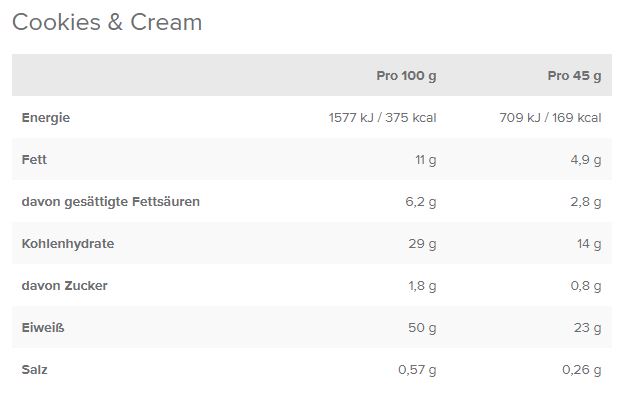Select the Eiweiß row label

click(x=43, y=328)
